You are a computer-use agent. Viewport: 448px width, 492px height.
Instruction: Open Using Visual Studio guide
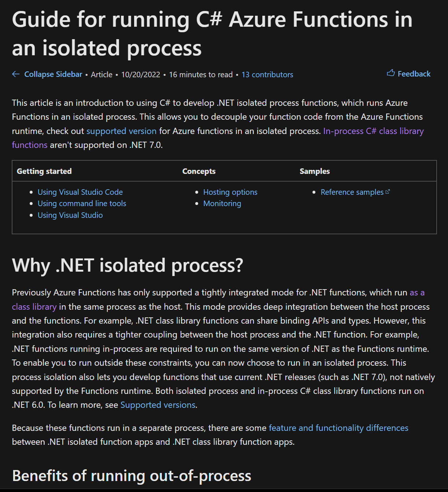point(70,215)
